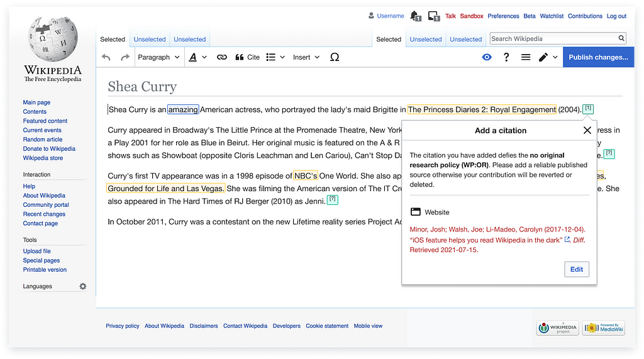Open the page options hamburger menu
Viewport: 644px width, 359px height.
click(x=526, y=57)
